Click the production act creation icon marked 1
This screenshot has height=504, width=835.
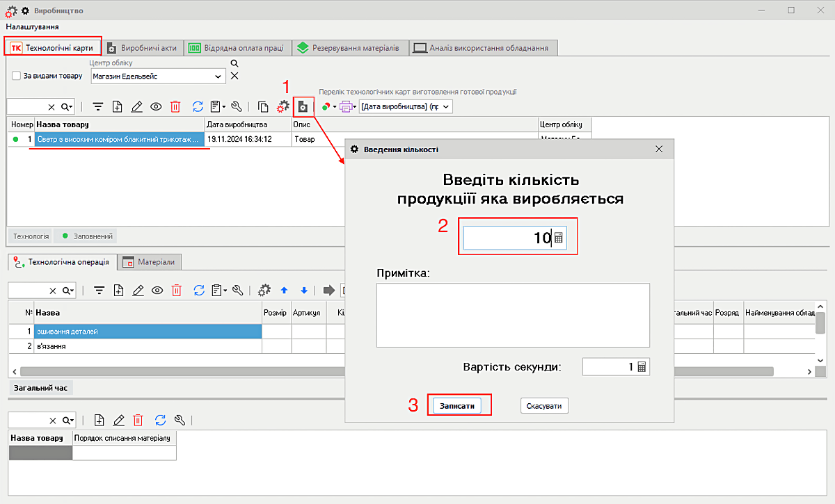pyautogui.click(x=303, y=106)
